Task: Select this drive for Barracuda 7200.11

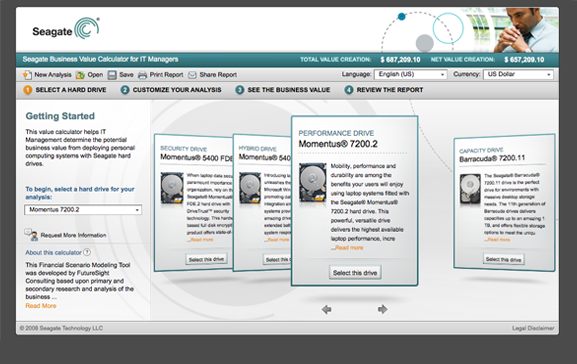Action: coord(503,259)
